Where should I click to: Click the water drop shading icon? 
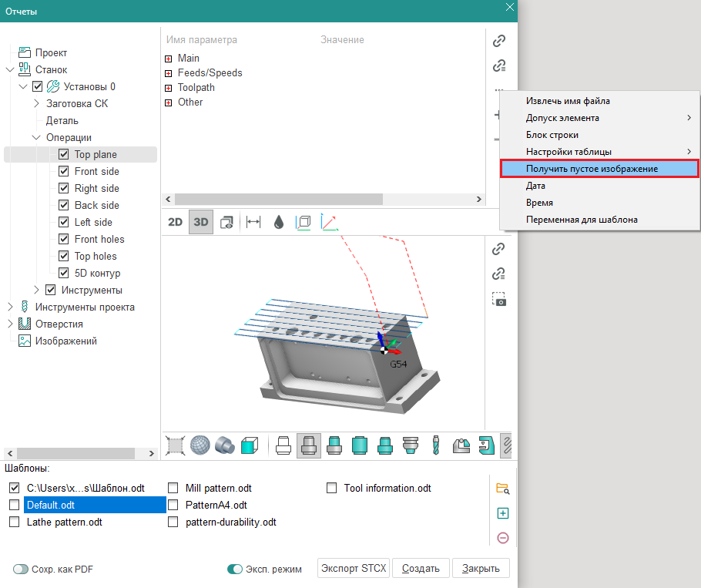pyautogui.click(x=279, y=222)
